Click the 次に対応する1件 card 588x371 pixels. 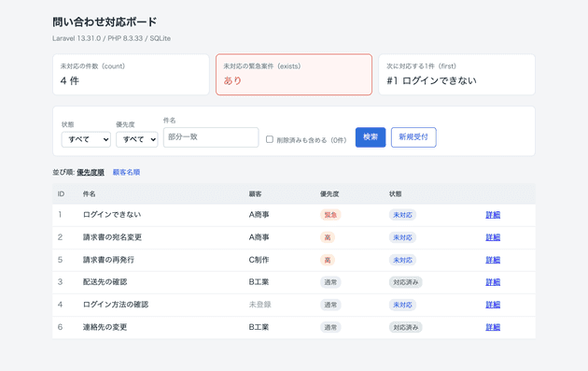tap(456, 75)
